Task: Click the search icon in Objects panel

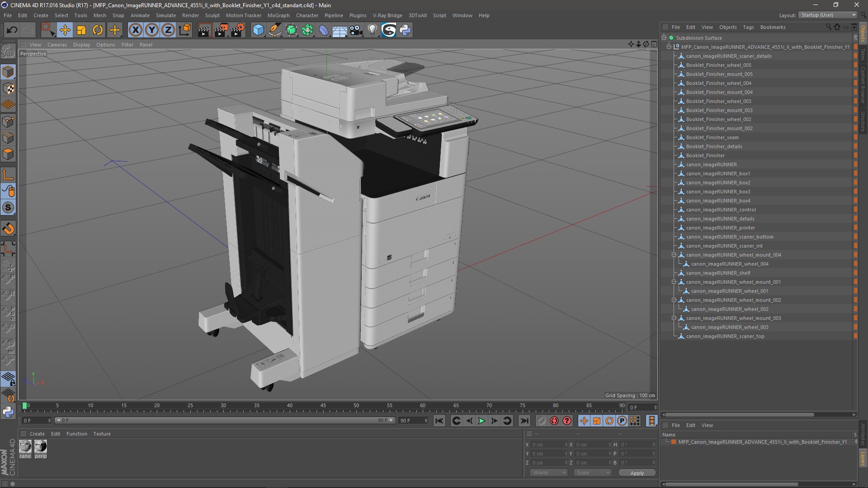Action: point(828,27)
